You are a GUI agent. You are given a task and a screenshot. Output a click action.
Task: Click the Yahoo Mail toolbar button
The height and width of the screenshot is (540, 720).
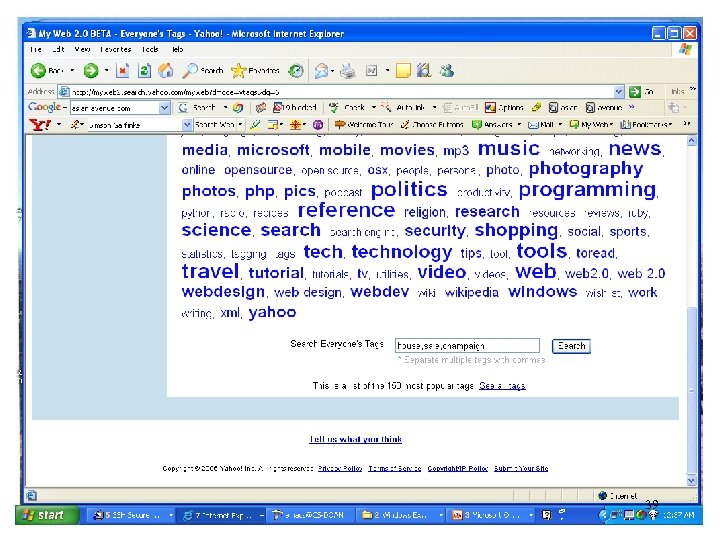pos(540,124)
